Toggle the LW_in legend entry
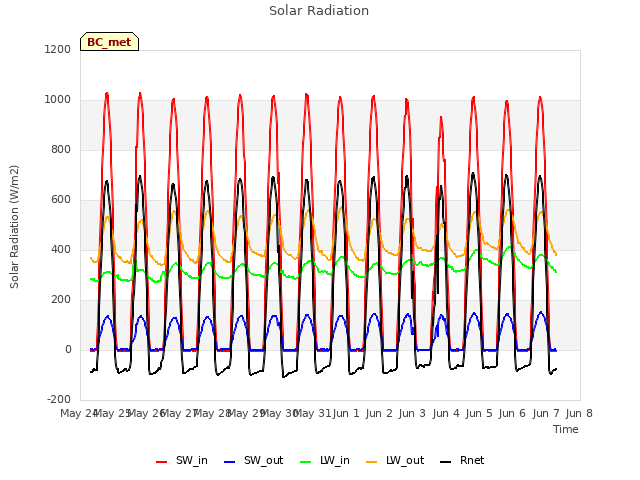 coord(325,460)
